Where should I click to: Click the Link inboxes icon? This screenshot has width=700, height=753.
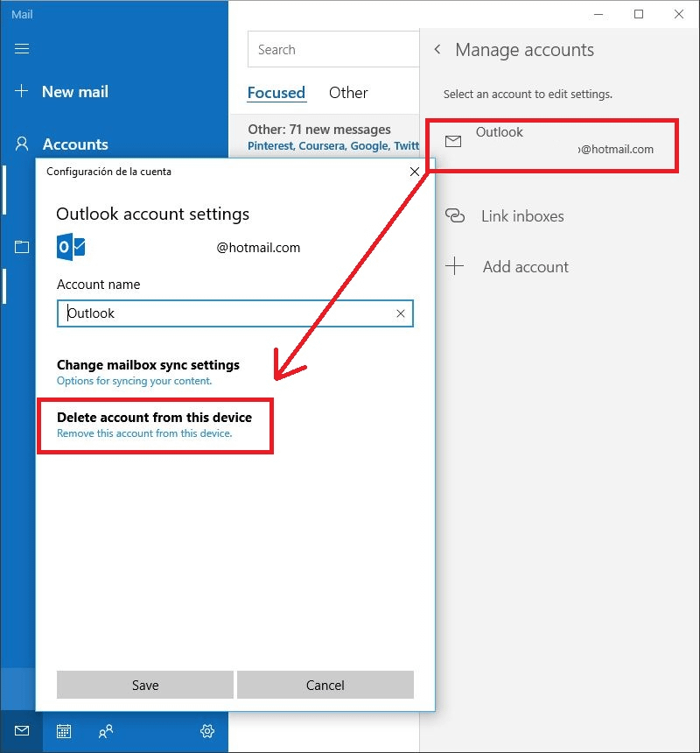tap(455, 215)
